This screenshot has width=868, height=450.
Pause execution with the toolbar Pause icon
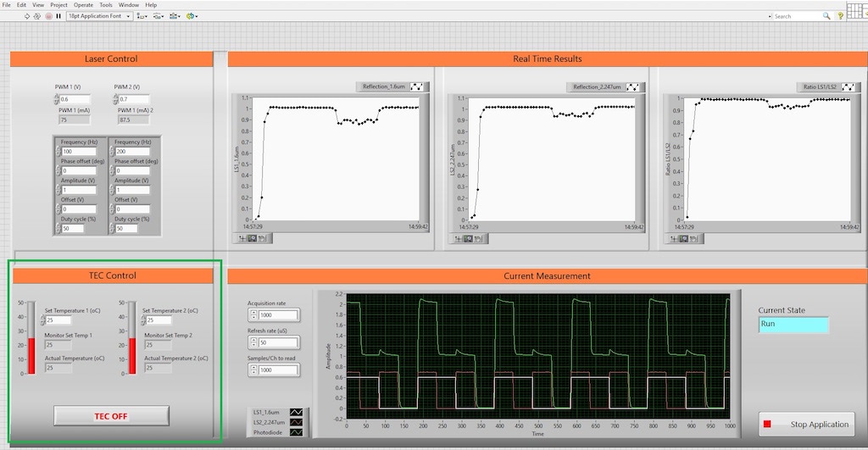[x=58, y=16]
